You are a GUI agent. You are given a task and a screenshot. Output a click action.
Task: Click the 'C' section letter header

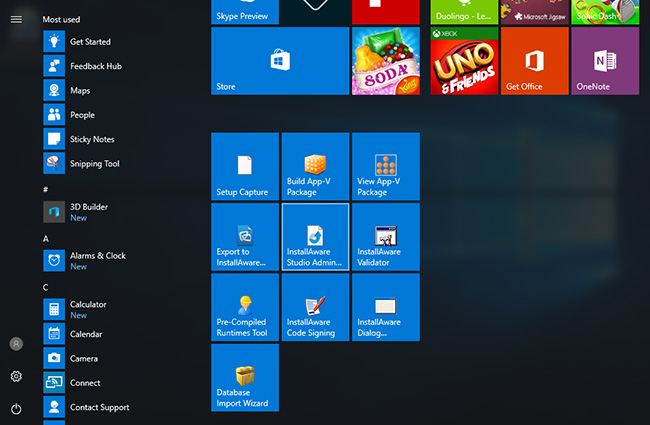tap(46, 287)
